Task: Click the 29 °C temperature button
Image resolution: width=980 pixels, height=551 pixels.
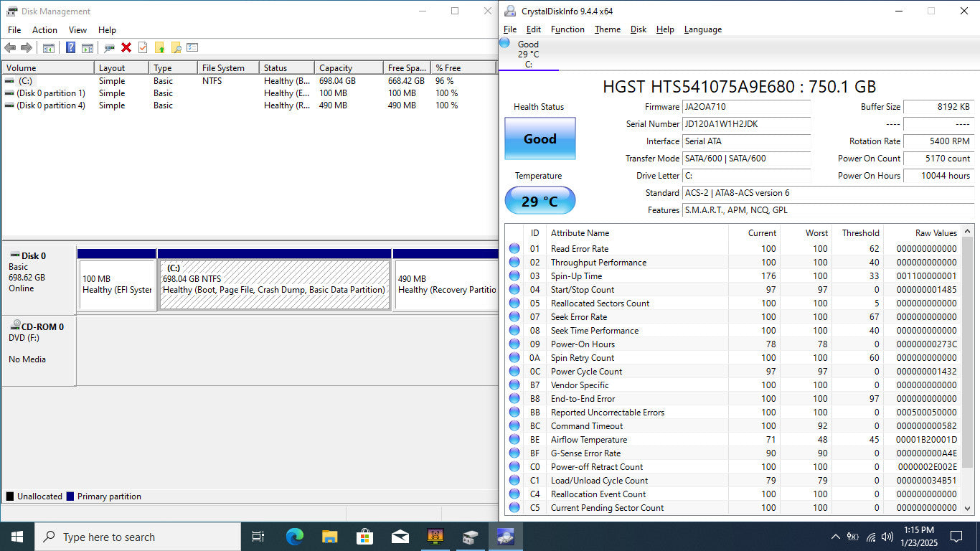Action: [x=540, y=201]
